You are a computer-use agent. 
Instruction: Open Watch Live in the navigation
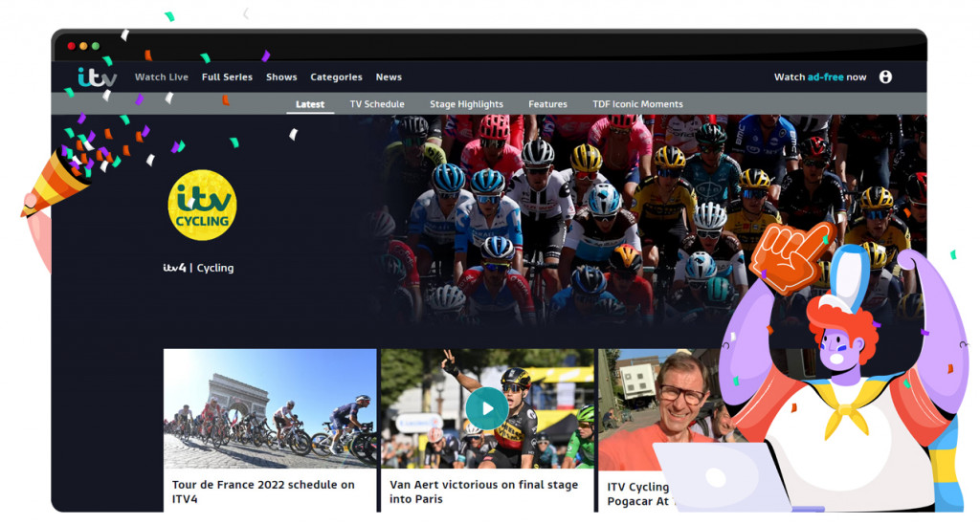(x=161, y=76)
